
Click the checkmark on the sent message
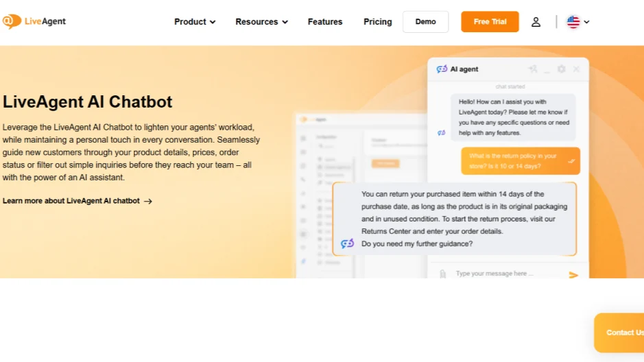coord(571,161)
